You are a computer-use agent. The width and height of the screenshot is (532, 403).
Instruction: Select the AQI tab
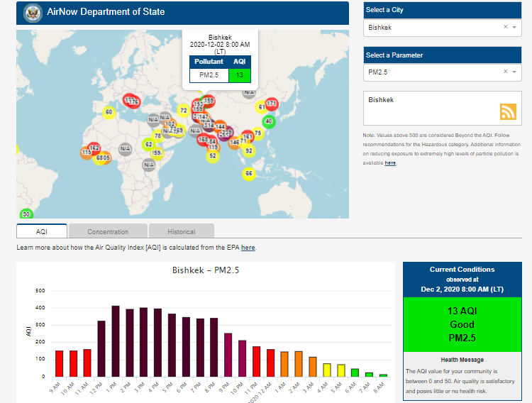(x=42, y=231)
